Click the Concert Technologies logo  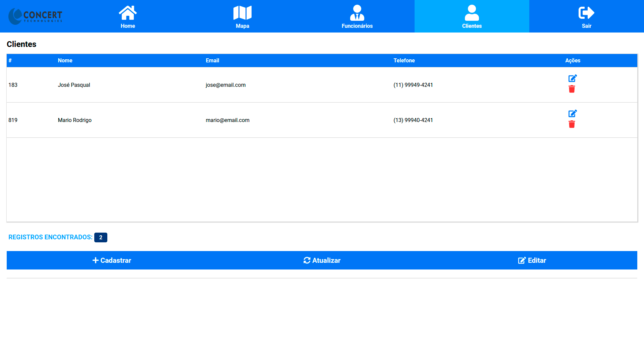pos(35,16)
